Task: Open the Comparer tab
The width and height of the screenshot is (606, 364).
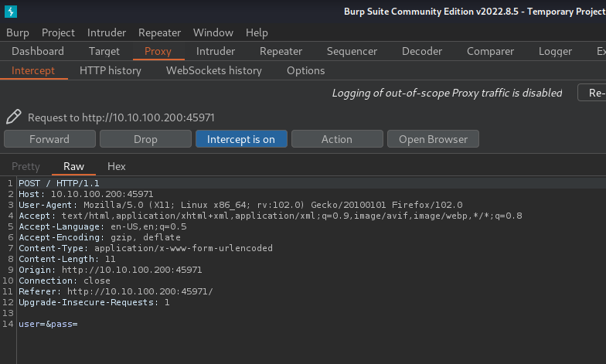Action: tap(490, 51)
